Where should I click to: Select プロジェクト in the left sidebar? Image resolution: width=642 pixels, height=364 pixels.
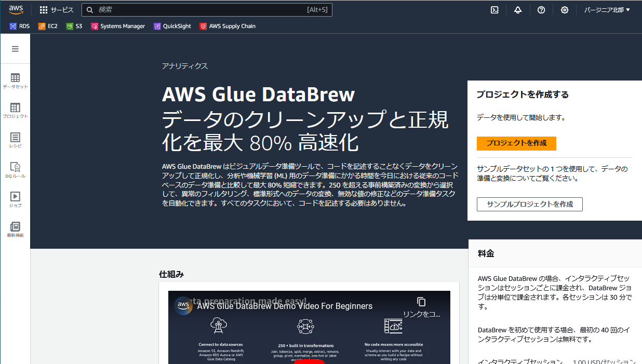pyautogui.click(x=16, y=111)
